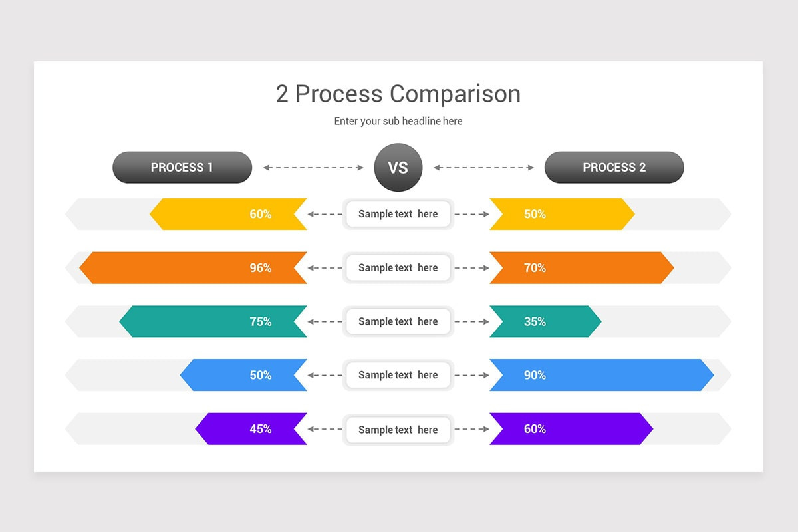Select the "Enter your sub headline here" text
Image resolution: width=798 pixels, height=532 pixels.
click(398, 121)
